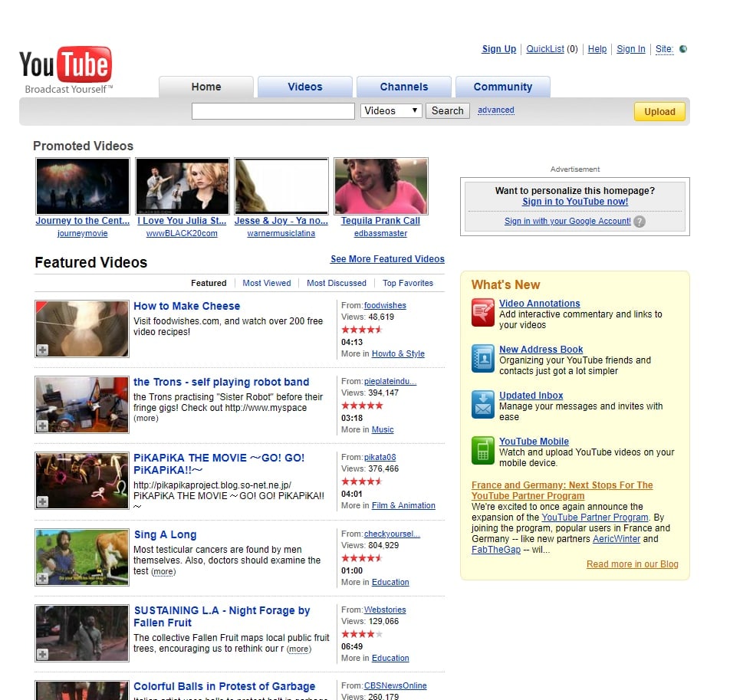Select the Most Discussed filter
The image size is (753, 700).
tap(337, 283)
